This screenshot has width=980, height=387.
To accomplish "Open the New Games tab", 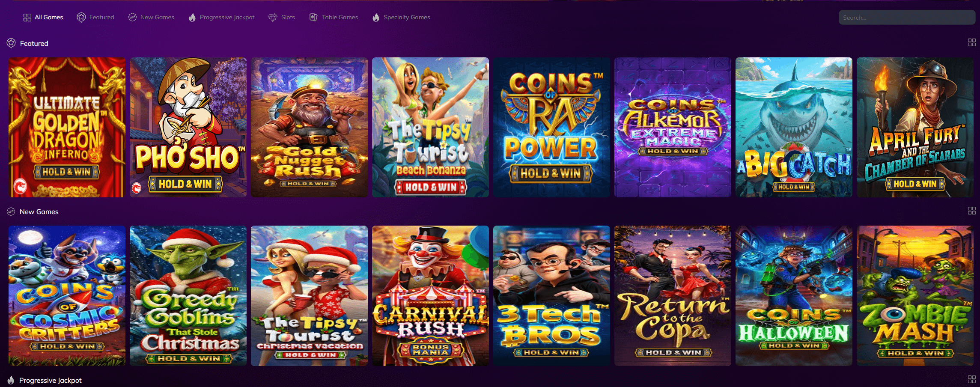I will (x=157, y=18).
